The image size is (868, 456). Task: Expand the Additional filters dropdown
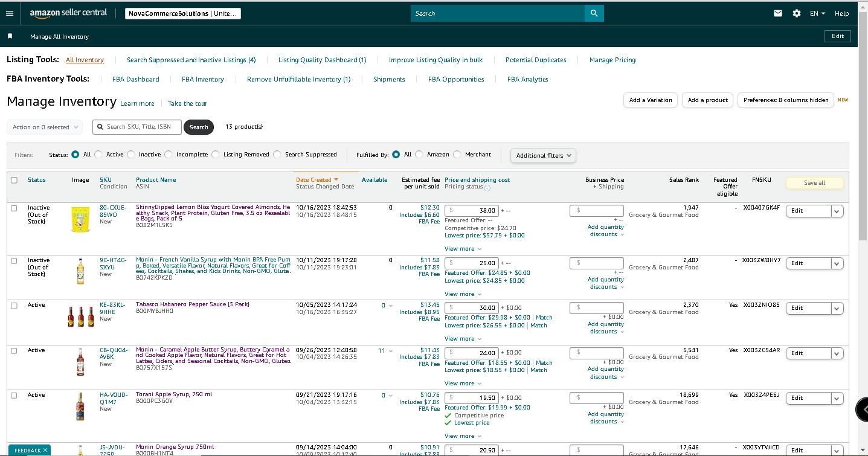point(543,155)
